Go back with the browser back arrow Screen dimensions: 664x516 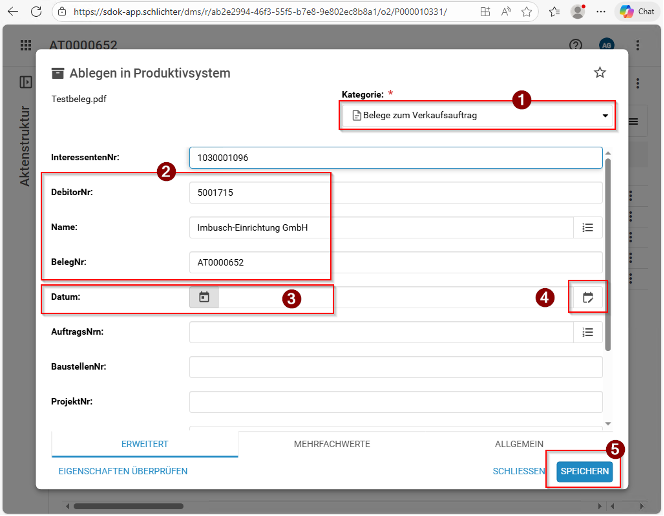click(13, 11)
